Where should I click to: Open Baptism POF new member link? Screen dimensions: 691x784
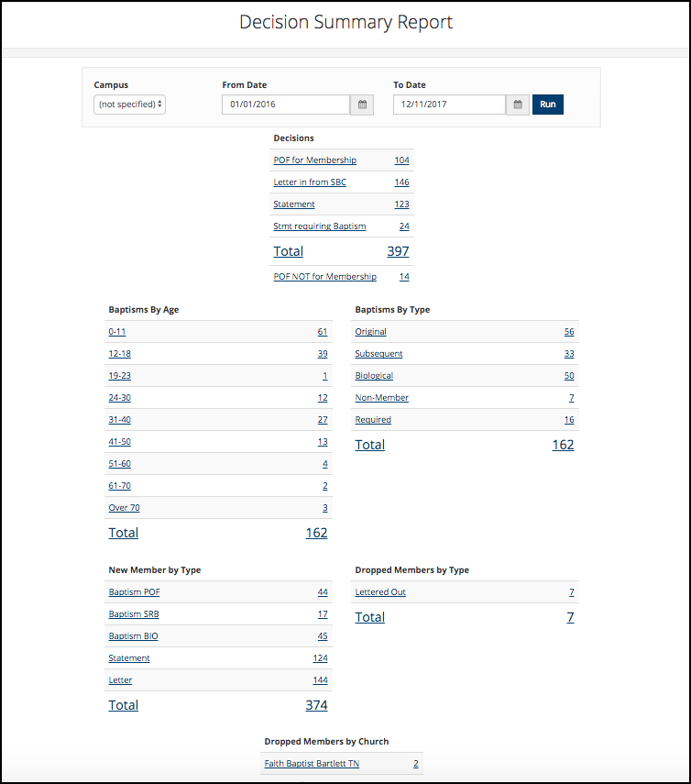(134, 592)
